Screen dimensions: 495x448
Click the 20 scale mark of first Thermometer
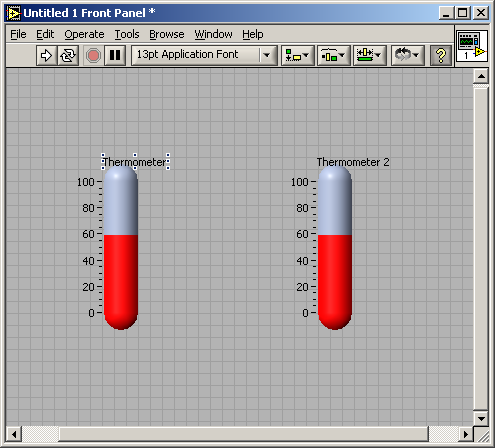click(x=88, y=287)
